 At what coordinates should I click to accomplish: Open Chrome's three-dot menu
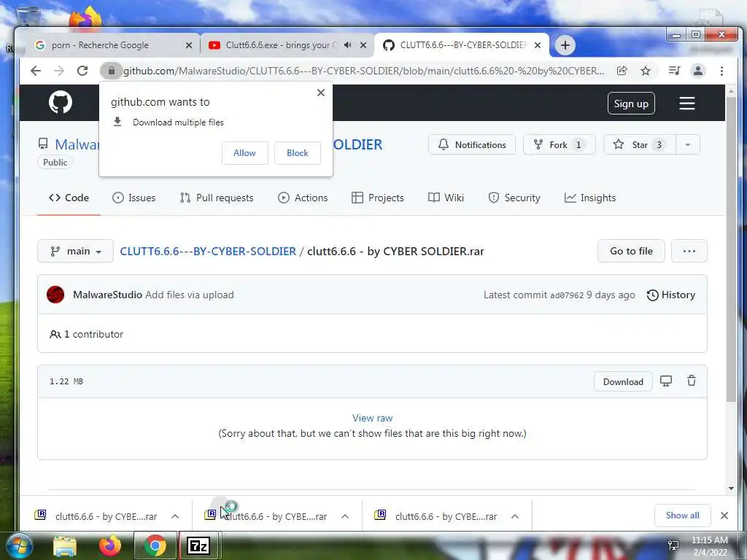pyautogui.click(x=721, y=71)
